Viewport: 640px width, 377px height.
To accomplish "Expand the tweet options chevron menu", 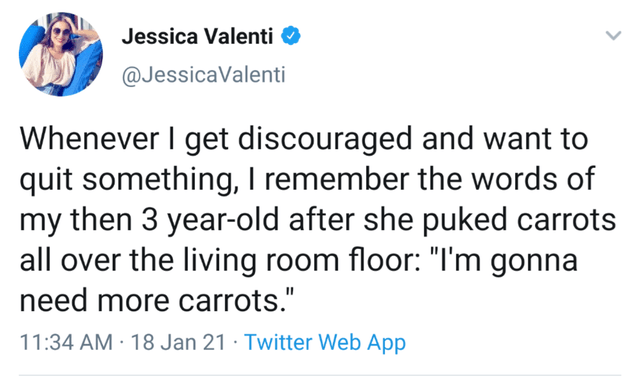I will [x=613, y=35].
